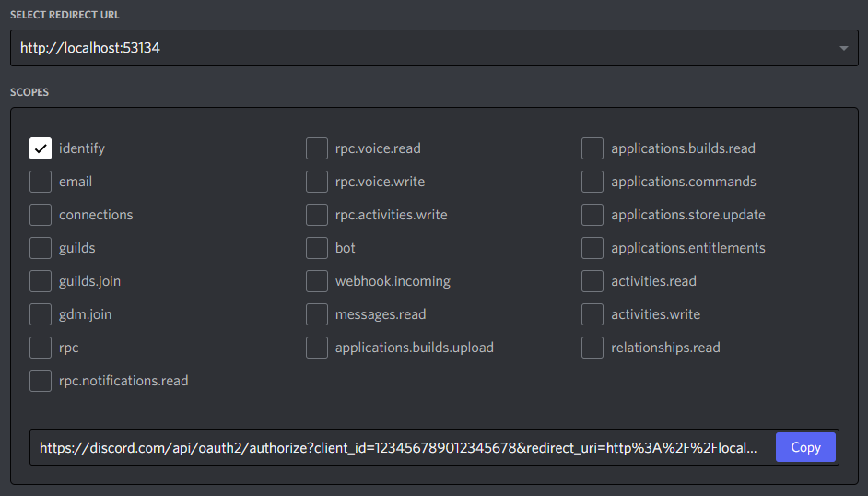Image resolution: width=868 pixels, height=496 pixels.
Task: Click the generated authorize URL field
Action: 398,447
